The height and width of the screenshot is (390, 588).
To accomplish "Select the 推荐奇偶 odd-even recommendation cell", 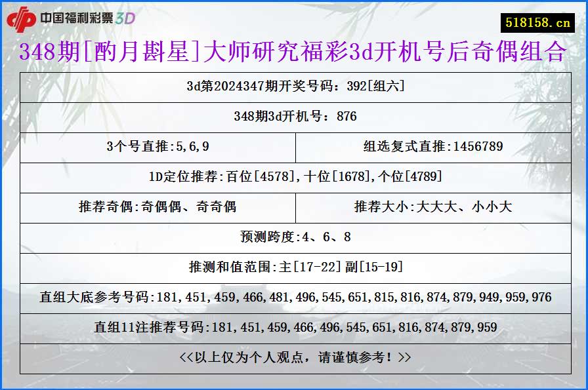I will 157,208.
